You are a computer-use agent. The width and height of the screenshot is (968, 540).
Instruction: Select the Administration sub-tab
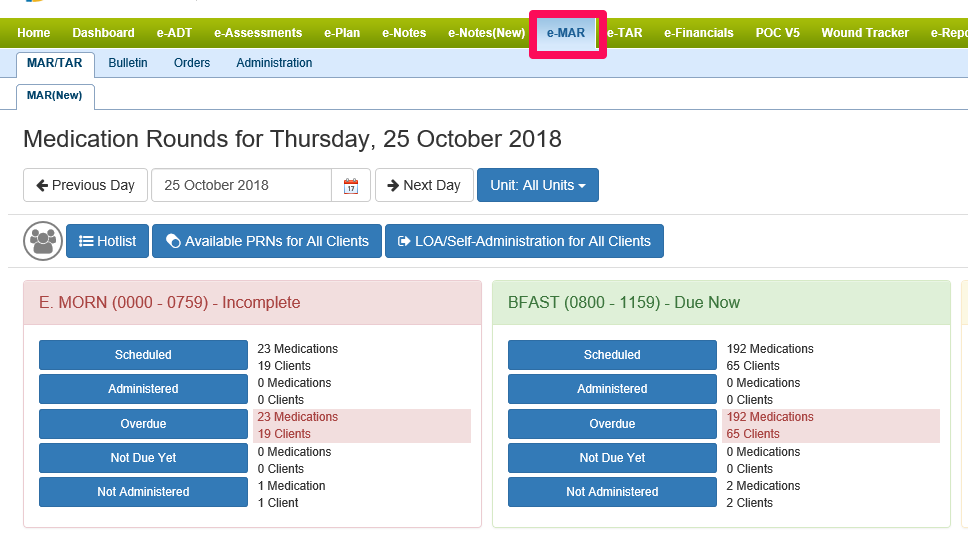click(x=274, y=63)
